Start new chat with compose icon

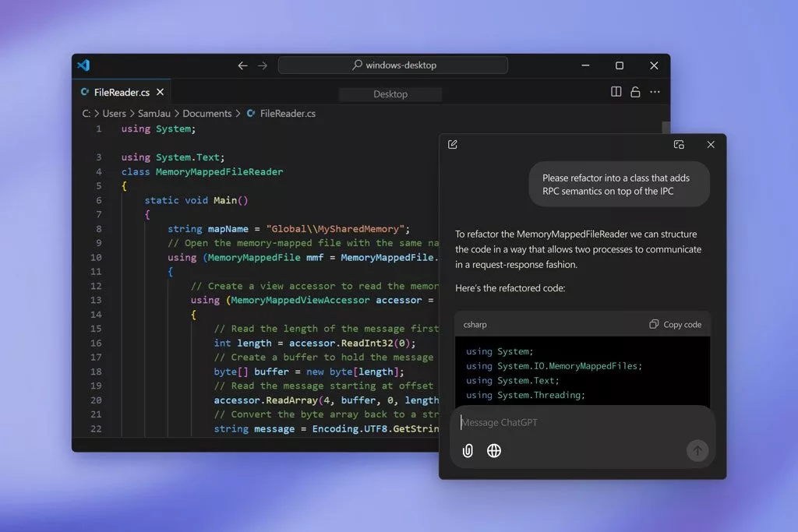453,144
